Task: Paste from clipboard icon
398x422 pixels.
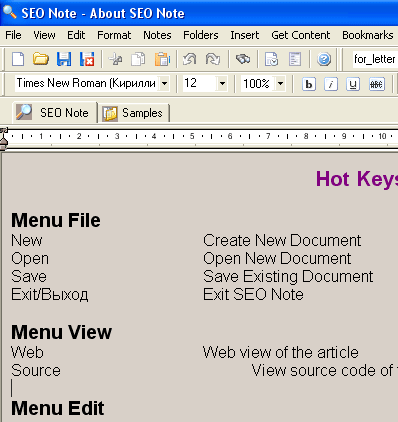Action: (162, 59)
